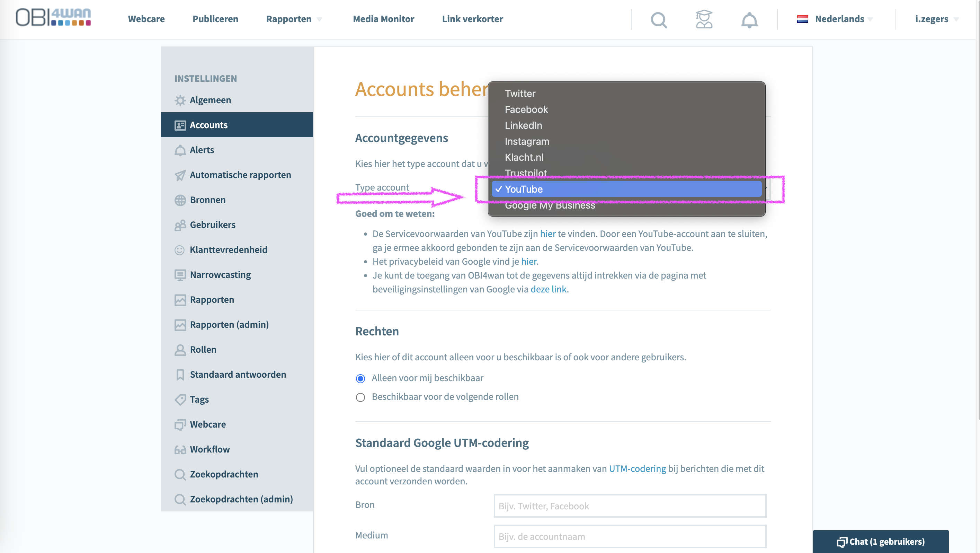
Task: Click the Bronnen globe icon
Action: point(180,200)
